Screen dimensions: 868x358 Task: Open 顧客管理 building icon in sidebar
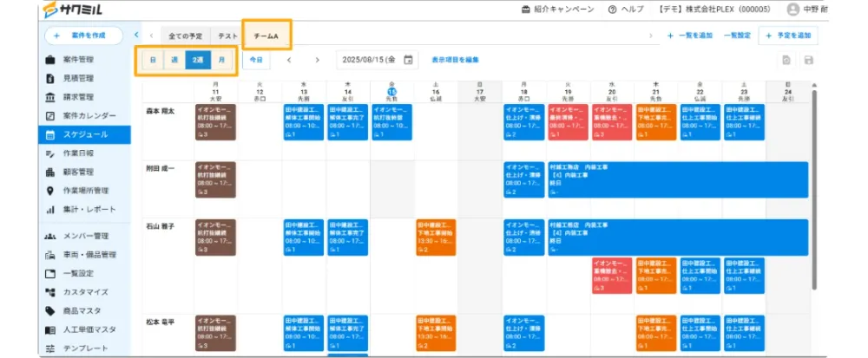coord(50,172)
